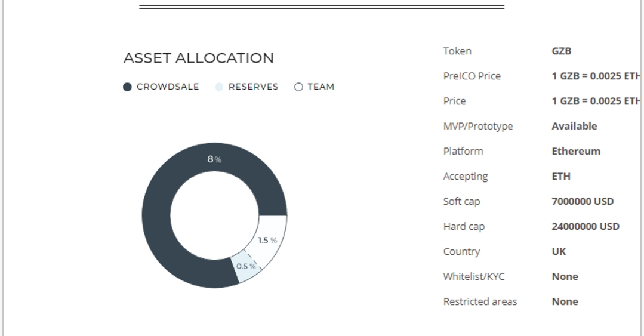644x336 pixels.
Task: Click the TEAM legend label
Action: click(321, 87)
